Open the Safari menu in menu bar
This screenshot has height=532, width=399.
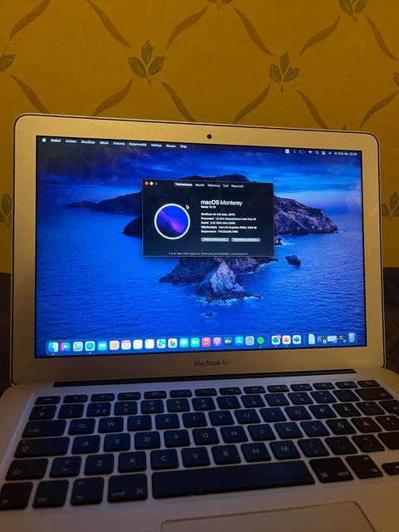pos(56,140)
